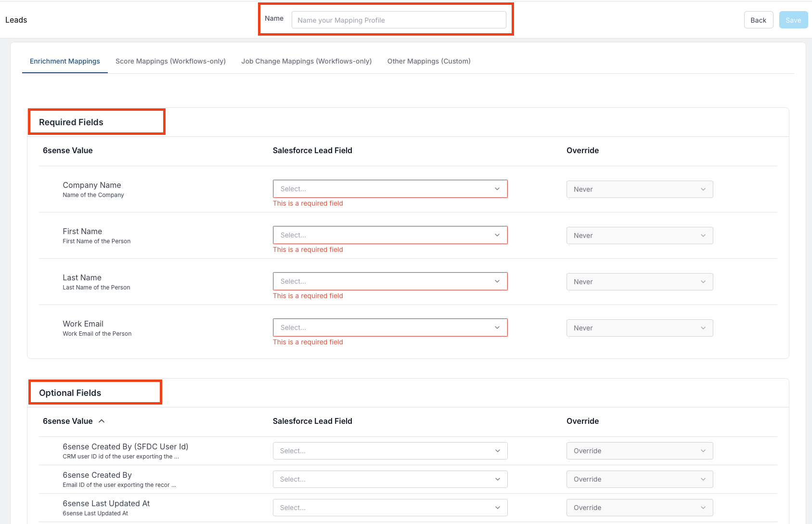Click the Optional Fields heading

click(70, 393)
